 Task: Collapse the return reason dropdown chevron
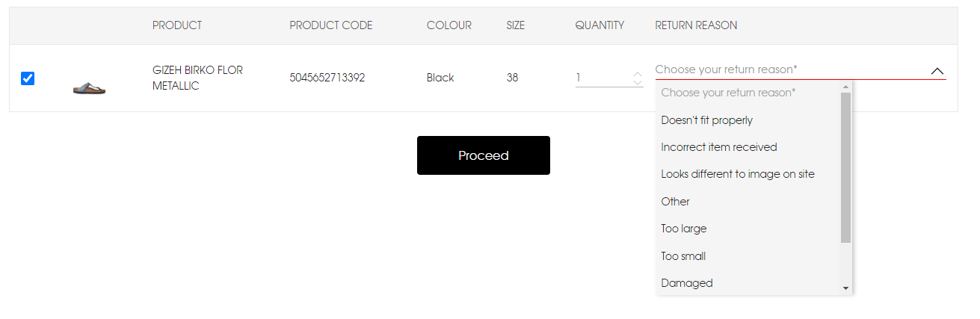(x=937, y=70)
